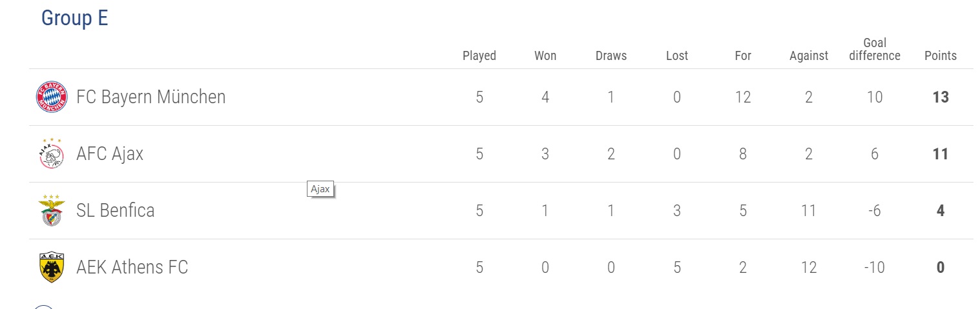Screen dimensions: 980x309
Task: Open the AFC Ajax team name link
Action: pyautogui.click(x=110, y=154)
